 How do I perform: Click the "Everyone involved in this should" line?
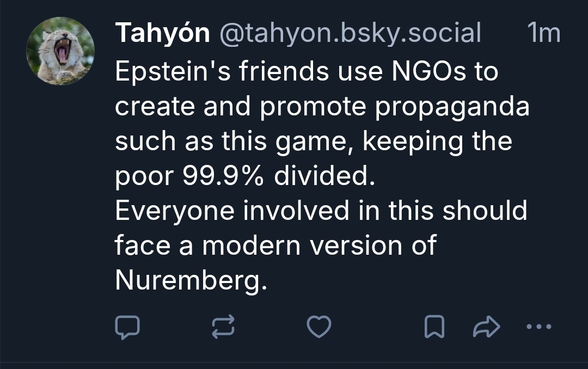[x=321, y=211]
